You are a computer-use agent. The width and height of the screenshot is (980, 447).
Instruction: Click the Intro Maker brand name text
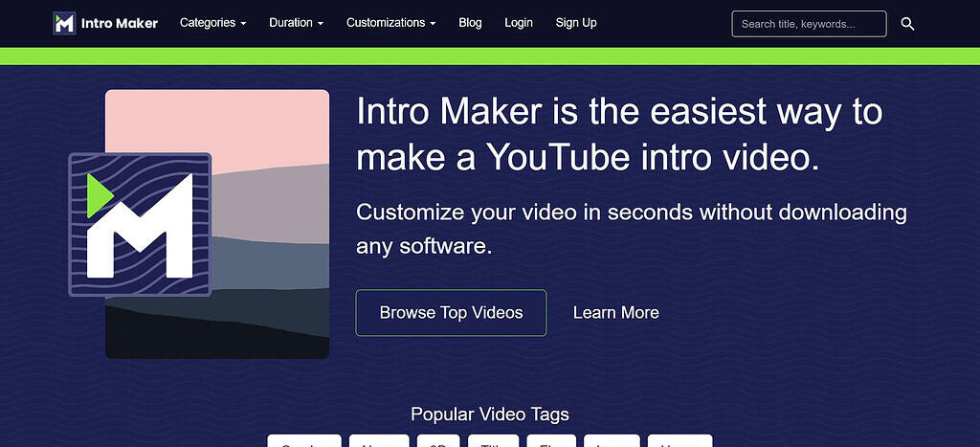(120, 24)
